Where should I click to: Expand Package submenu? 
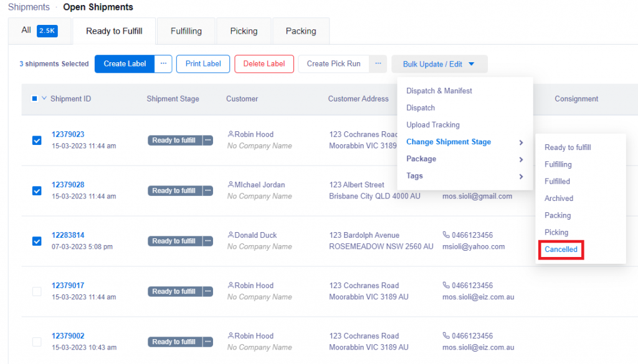tap(465, 159)
